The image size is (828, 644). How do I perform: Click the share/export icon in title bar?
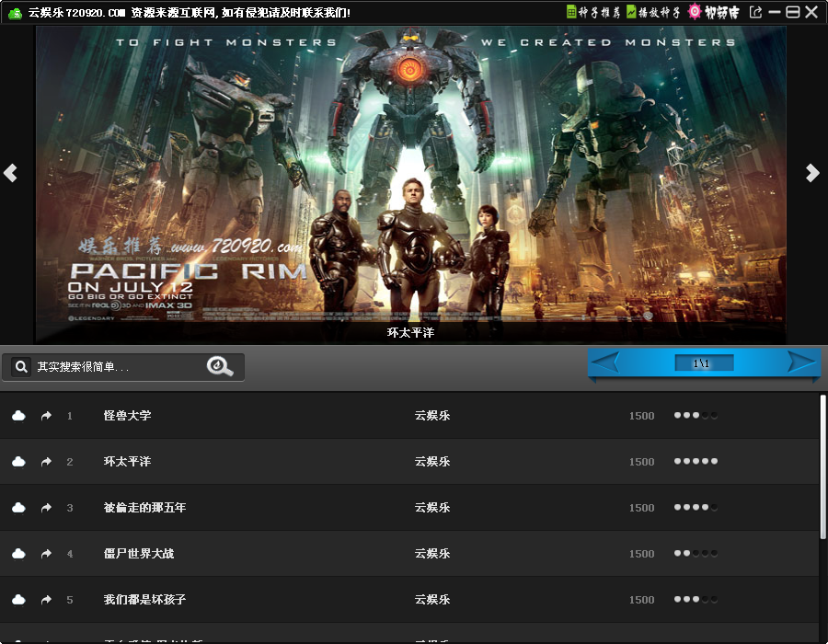pyautogui.click(x=755, y=12)
